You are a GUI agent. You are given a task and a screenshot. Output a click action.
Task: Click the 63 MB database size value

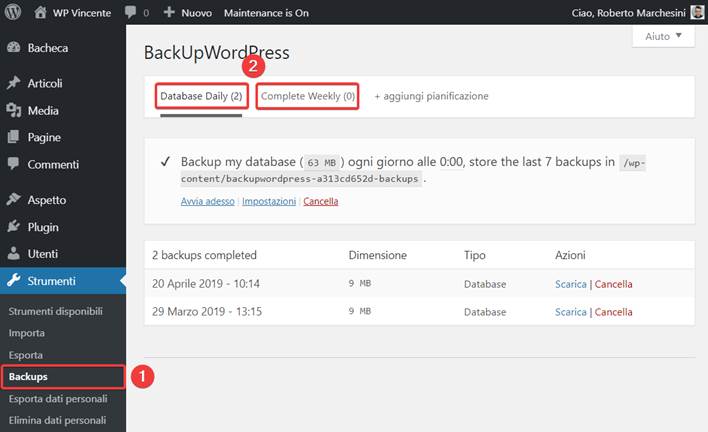[321, 163]
